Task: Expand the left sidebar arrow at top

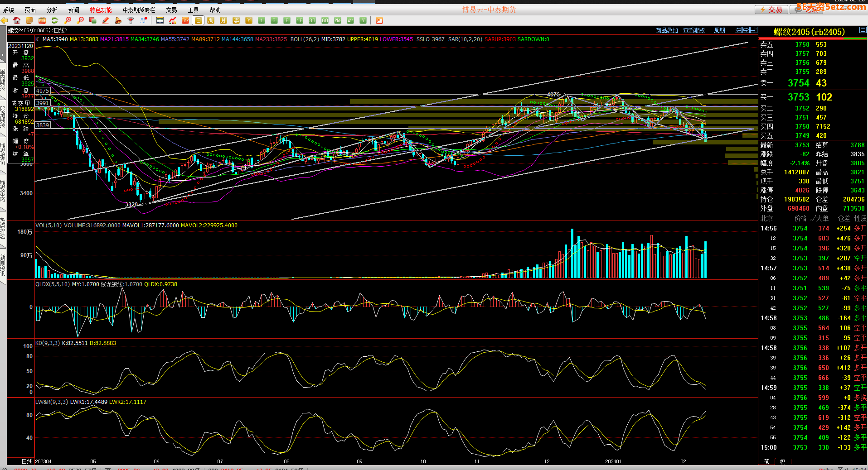Action: coord(3,55)
